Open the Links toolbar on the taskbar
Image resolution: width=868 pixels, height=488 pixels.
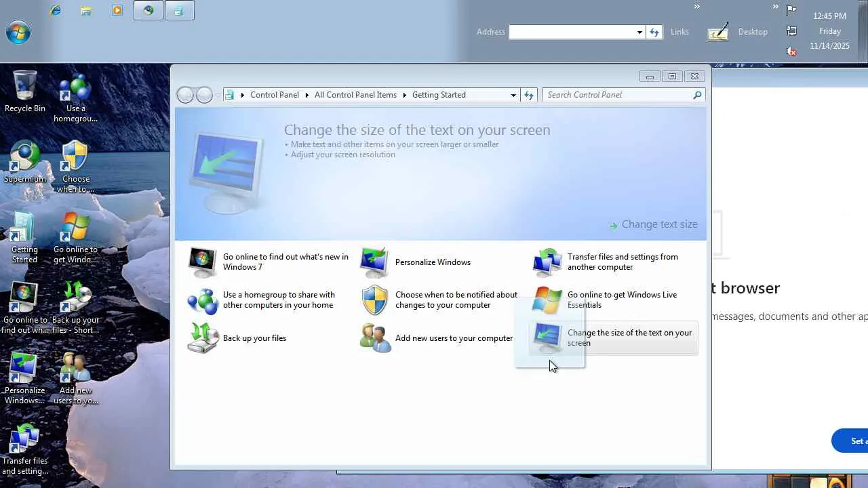coord(679,32)
